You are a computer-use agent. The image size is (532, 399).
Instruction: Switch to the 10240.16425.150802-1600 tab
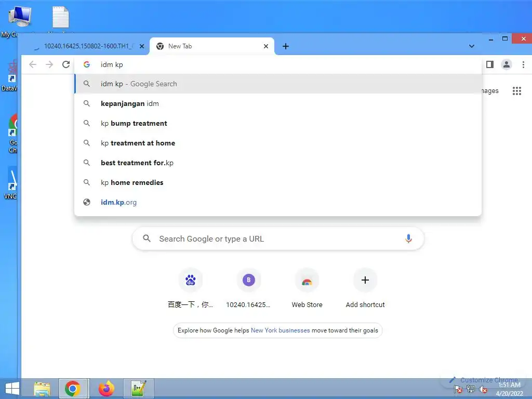pos(87,46)
